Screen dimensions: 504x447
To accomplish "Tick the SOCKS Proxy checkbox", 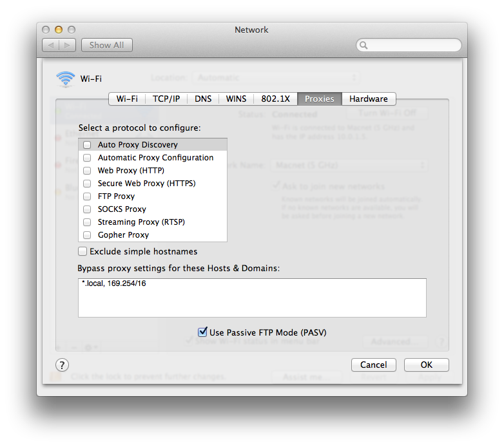I will (87, 209).
